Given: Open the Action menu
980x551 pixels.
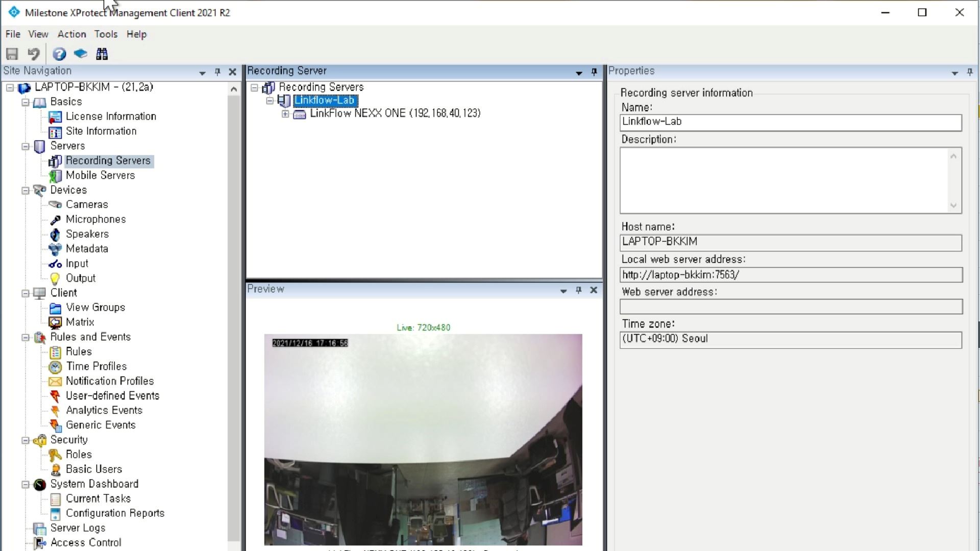Looking at the screenshot, I should 71,34.
